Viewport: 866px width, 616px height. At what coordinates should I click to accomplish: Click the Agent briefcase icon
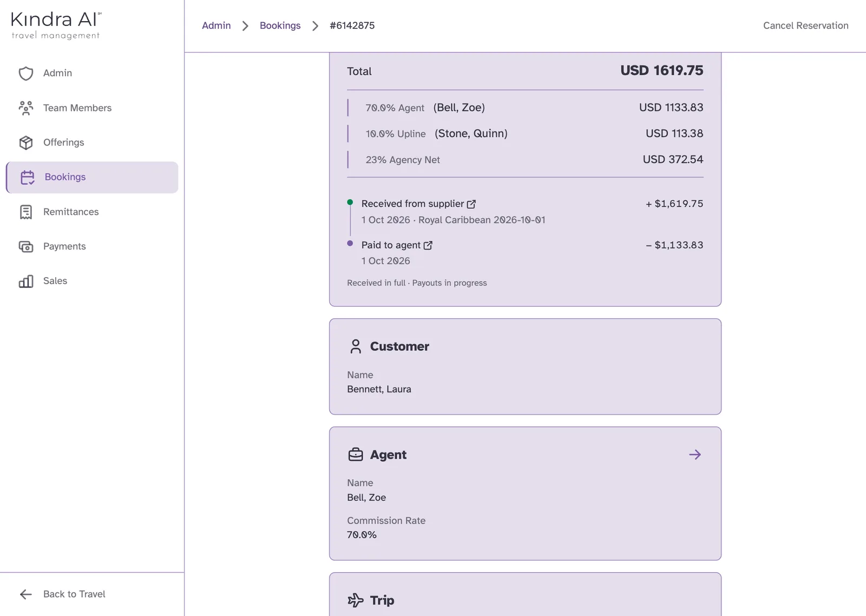[356, 455]
